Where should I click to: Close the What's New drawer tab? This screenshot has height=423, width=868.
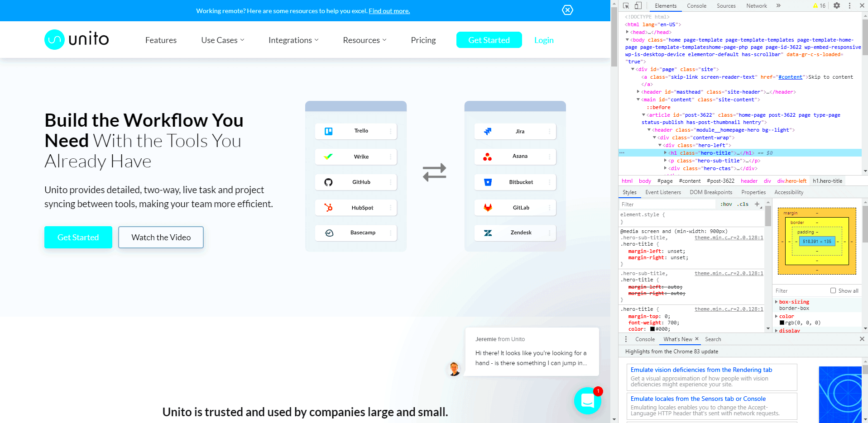[x=697, y=339]
